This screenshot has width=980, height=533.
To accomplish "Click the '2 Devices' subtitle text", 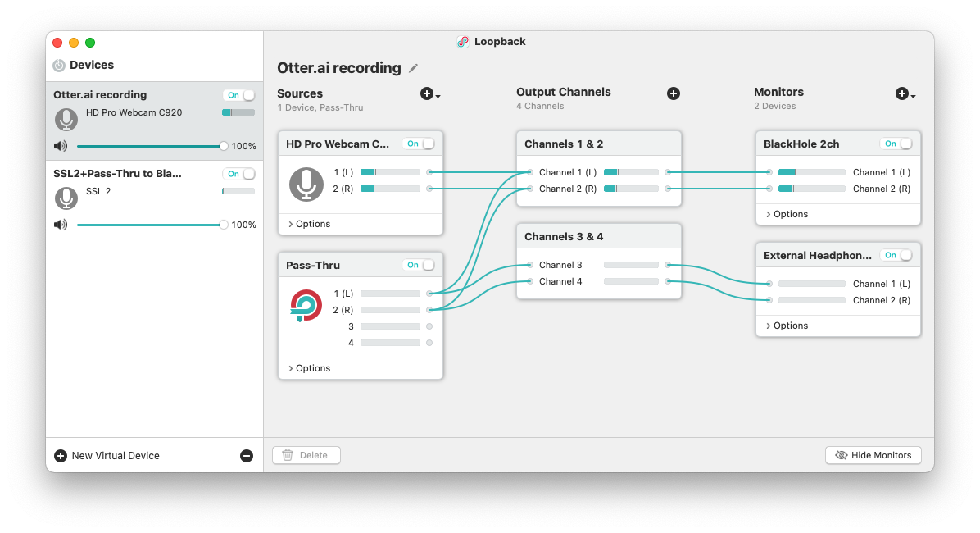I will coord(775,107).
